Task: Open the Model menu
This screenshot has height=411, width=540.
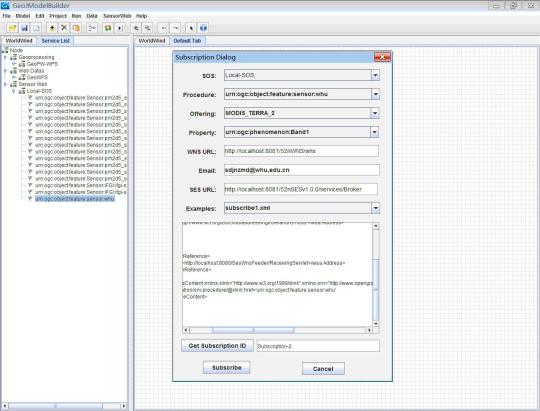Action: coord(23,16)
